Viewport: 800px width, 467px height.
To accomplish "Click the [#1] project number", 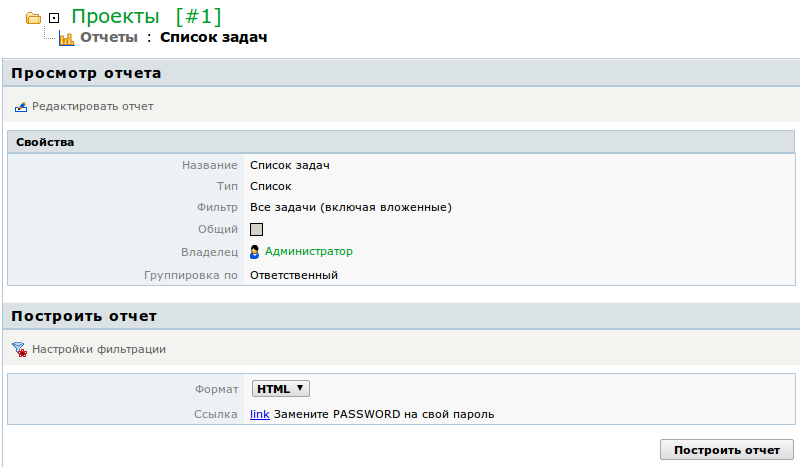I will point(197,17).
